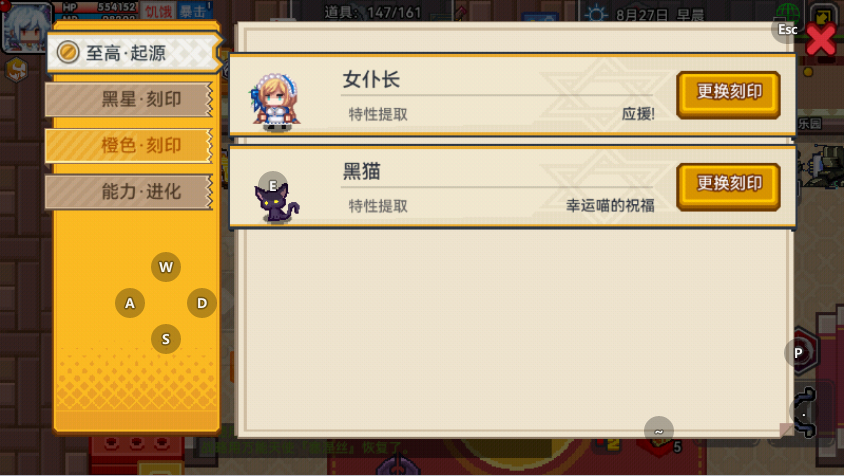The height and width of the screenshot is (476, 844).
Task: Tap the S direction key
Action: (x=166, y=339)
